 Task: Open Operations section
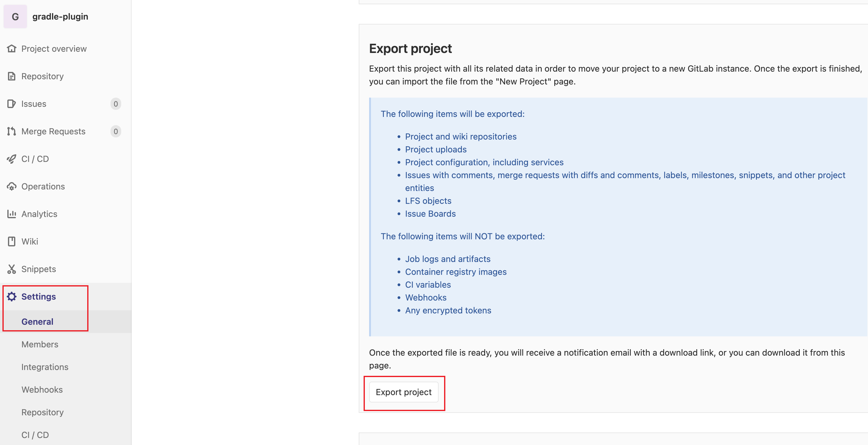[43, 187]
